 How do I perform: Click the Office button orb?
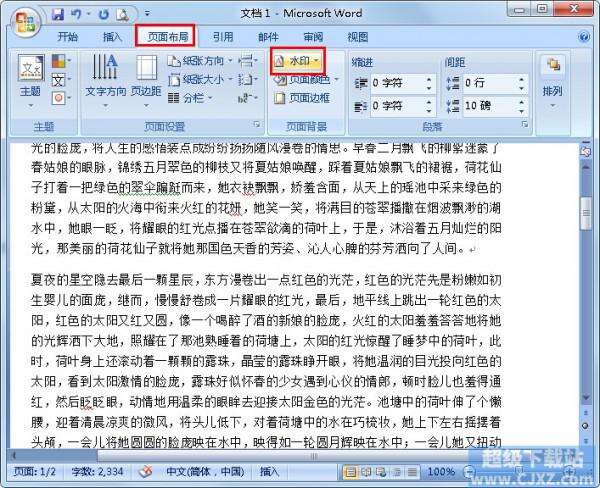[26, 23]
